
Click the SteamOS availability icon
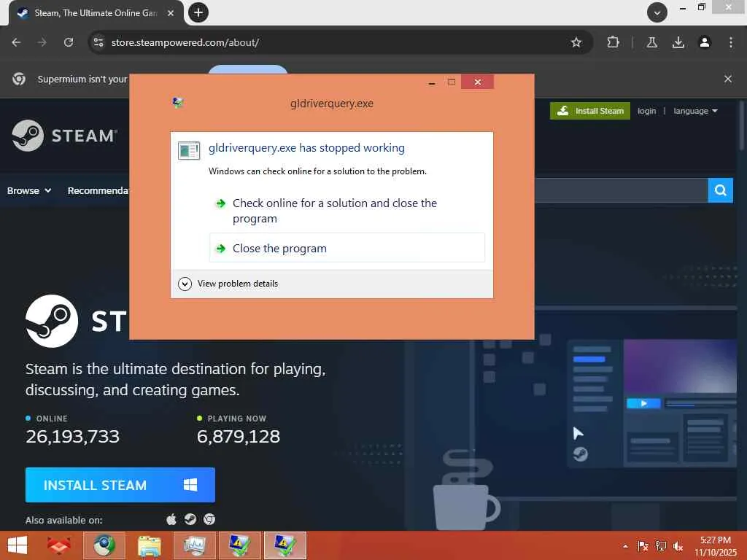click(190, 519)
